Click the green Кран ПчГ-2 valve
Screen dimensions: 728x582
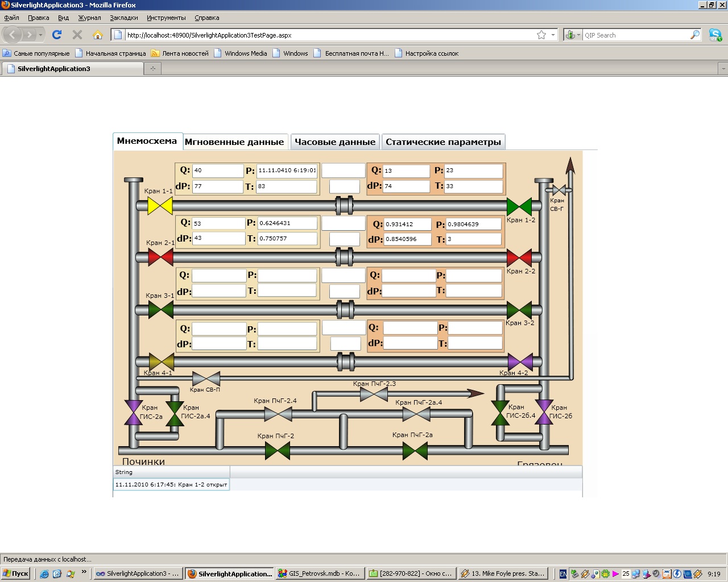pyautogui.click(x=278, y=451)
